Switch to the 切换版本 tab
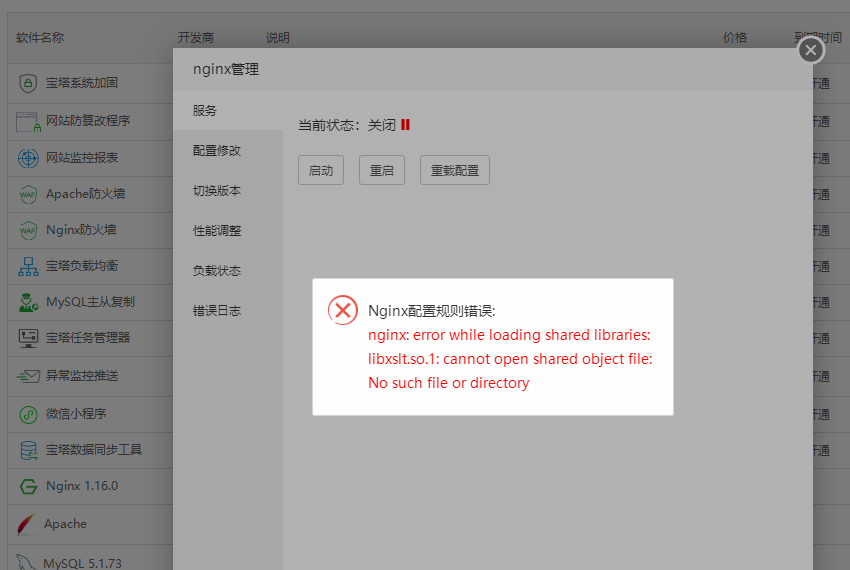Screen dimensions: 850x570 click(228, 190)
